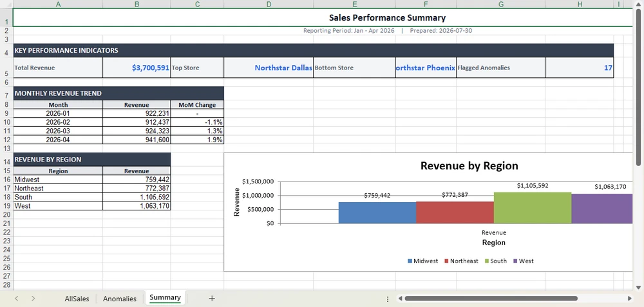Select the red Northeast bar in chart
The height and width of the screenshot is (307, 644).
pyautogui.click(x=455, y=212)
